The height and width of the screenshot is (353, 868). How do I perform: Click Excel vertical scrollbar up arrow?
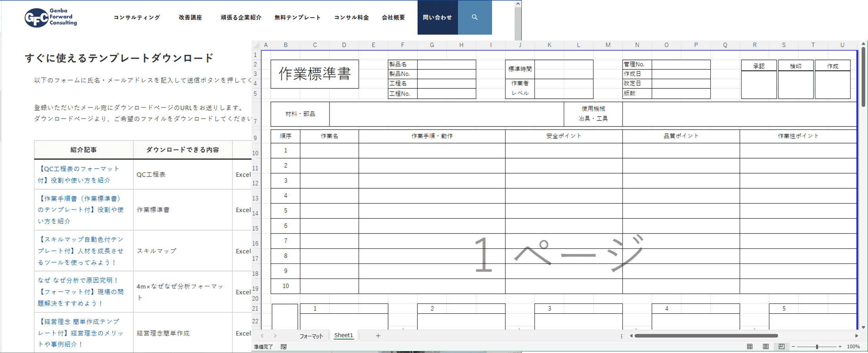tap(864, 44)
